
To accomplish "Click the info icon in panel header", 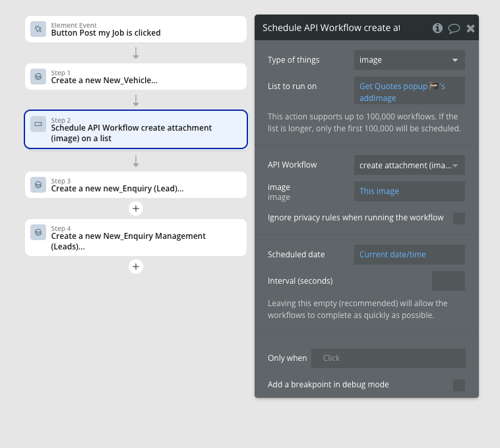I will point(437,28).
